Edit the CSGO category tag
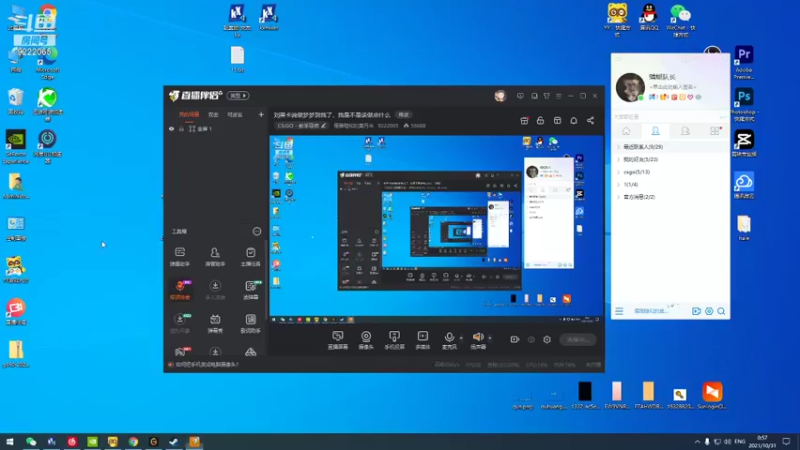The image size is (800, 450). point(301,126)
